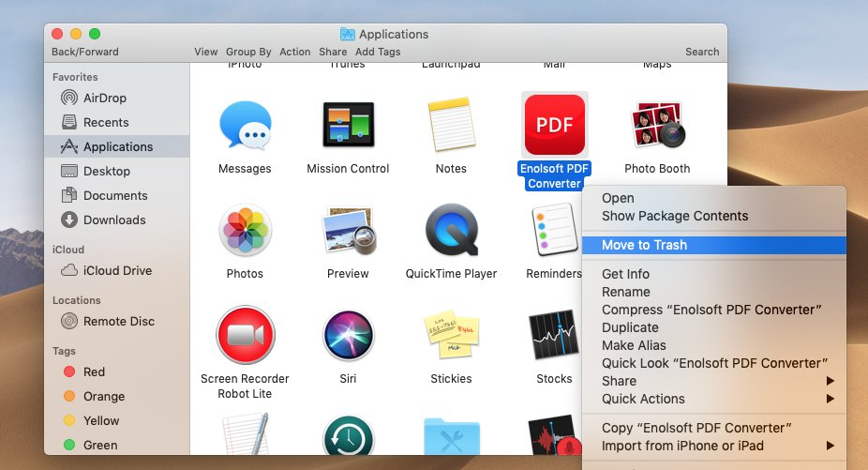Click the Mission Control label text
This screenshot has height=470, width=868.
(x=348, y=169)
